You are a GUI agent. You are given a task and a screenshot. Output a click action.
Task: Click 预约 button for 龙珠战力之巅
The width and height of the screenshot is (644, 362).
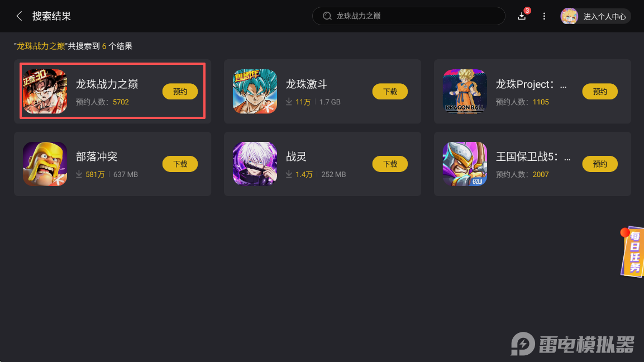point(180,91)
